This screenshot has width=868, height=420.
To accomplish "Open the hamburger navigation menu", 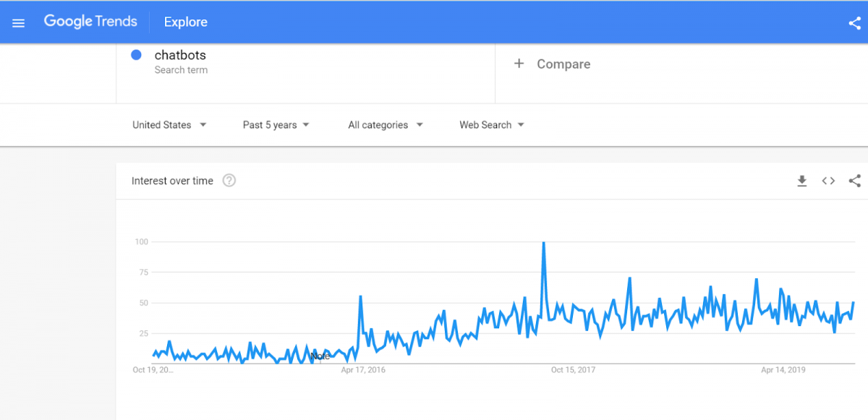I will [x=19, y=22].
